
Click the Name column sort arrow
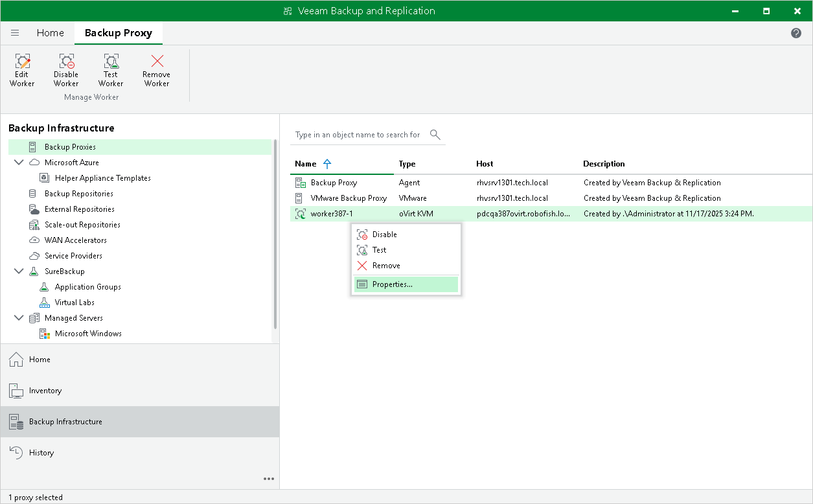[x=327, y=164]
